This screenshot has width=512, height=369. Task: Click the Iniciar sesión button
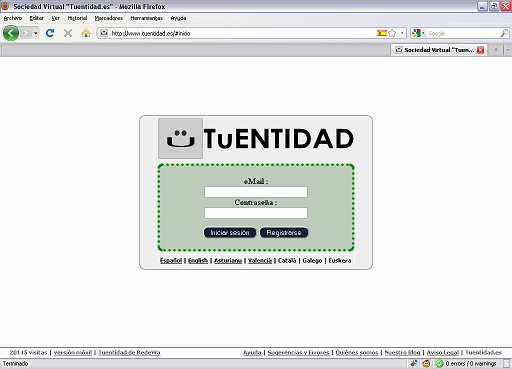pyautogui.click(x=230, y=233)
